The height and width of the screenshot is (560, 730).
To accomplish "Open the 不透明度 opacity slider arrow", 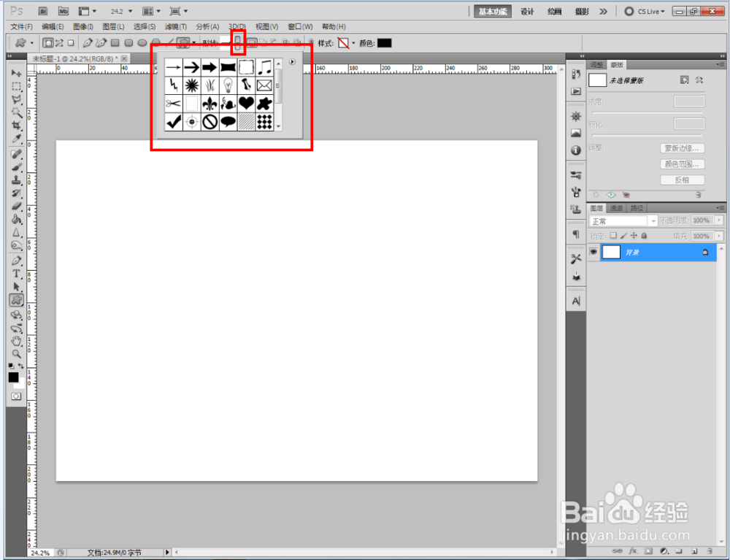I will click(719, 220).
